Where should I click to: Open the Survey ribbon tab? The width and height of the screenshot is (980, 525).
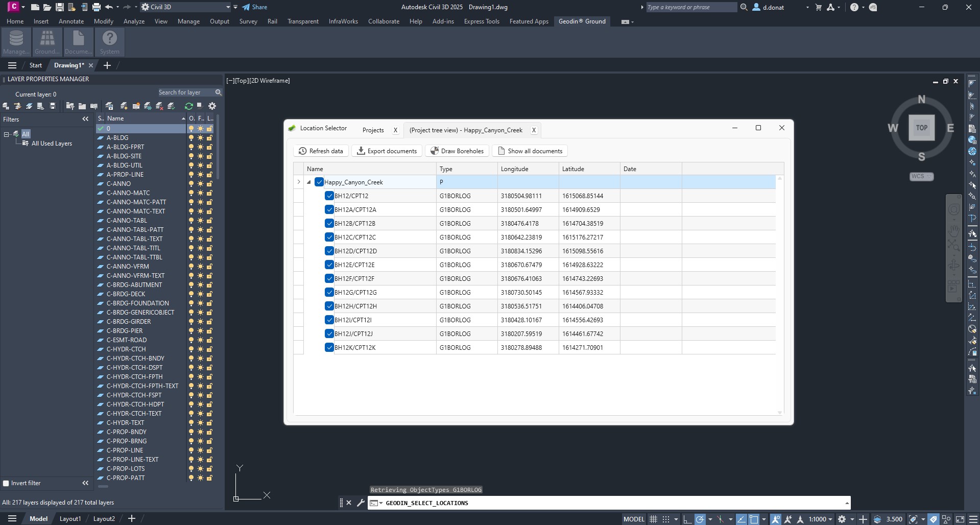coord(248,21)
